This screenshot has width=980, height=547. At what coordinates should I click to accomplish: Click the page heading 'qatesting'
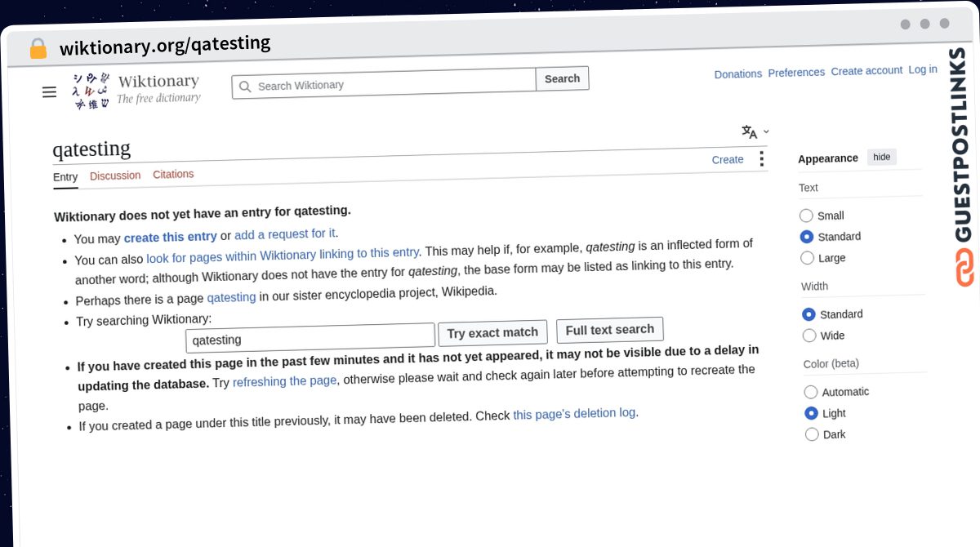pos(91,149)
